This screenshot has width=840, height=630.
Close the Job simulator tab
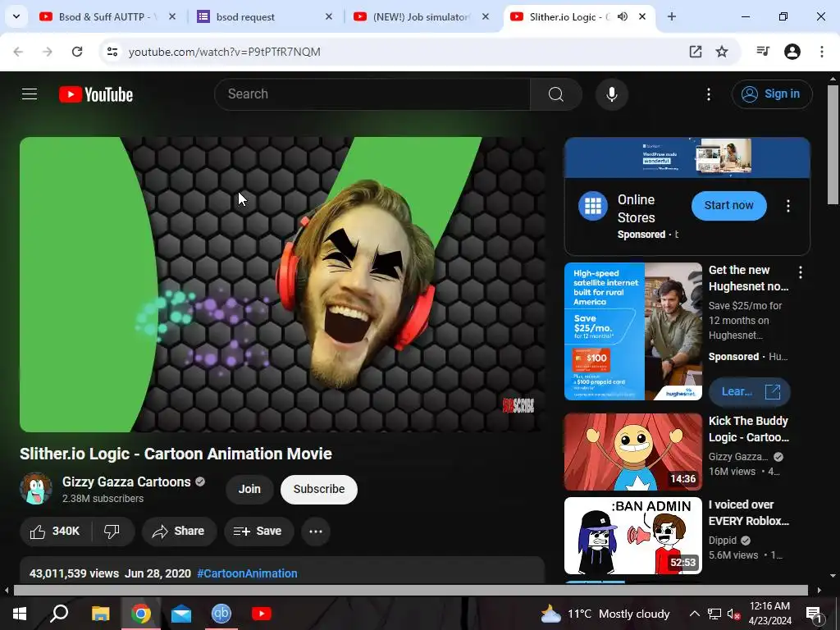pos(485,16)
